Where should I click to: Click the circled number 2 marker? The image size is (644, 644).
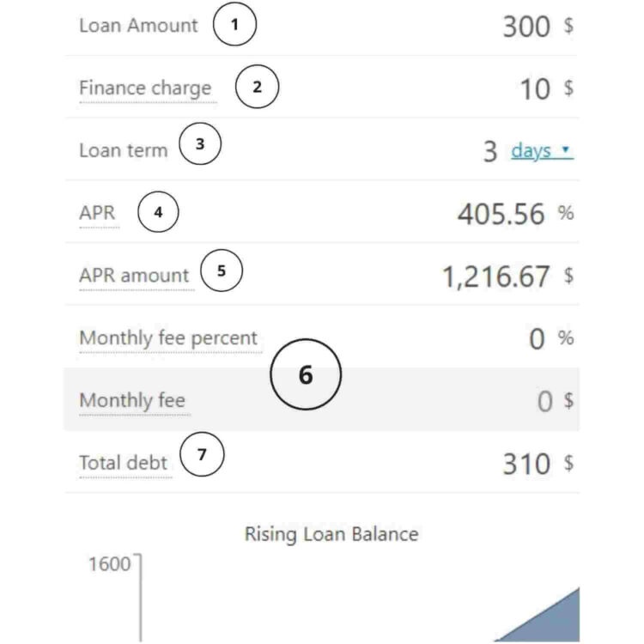[256, 88]
